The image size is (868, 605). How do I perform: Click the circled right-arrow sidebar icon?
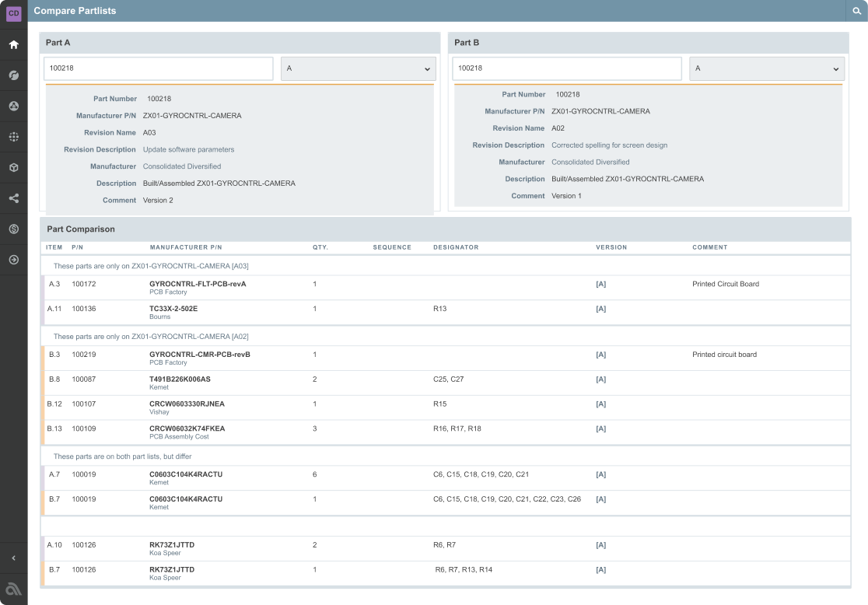coord(13,260)
